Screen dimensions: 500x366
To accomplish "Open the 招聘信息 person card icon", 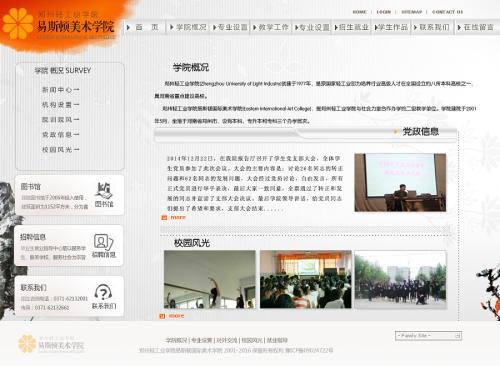I will click(104, 242).
